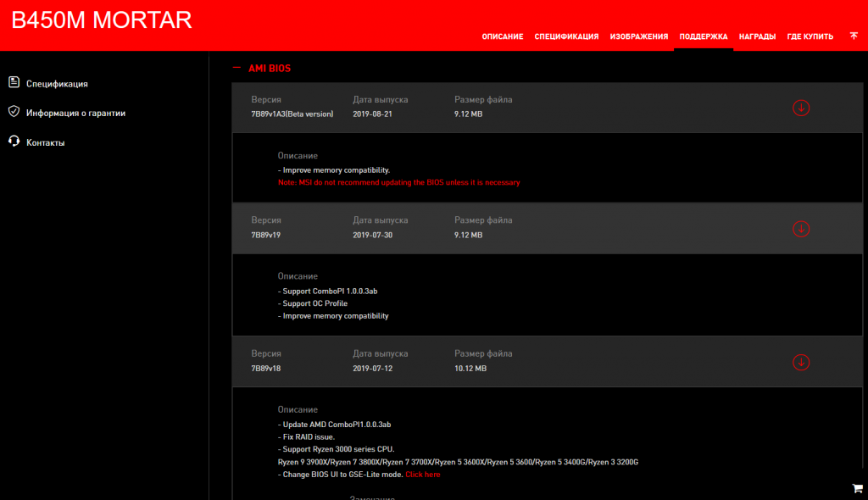Viewport: 868px width, 500px height.
Task: Open the СПЕЦИФИКАЦИЯ top tab
Action: (x=566, y=36)
